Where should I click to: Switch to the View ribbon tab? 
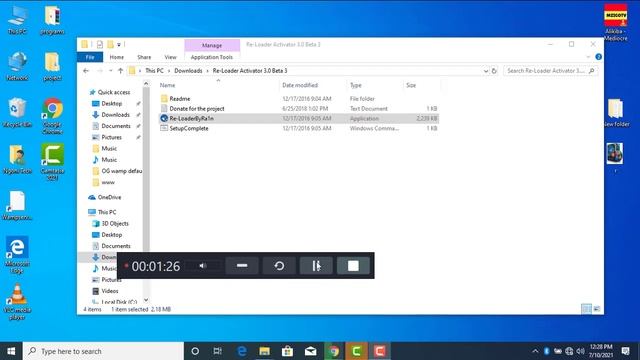170,57
